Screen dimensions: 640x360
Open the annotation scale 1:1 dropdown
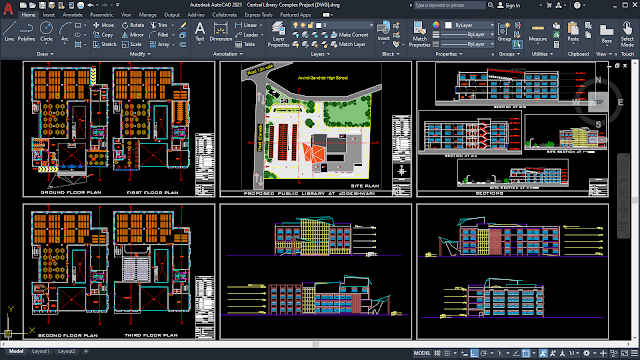[573, 353]
